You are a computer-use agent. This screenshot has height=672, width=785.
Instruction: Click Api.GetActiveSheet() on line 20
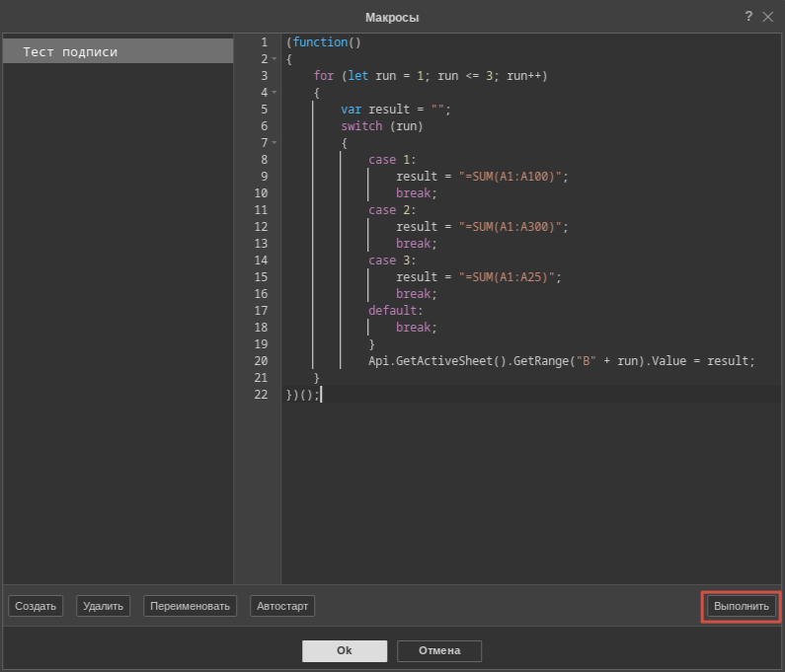[437, 361]
